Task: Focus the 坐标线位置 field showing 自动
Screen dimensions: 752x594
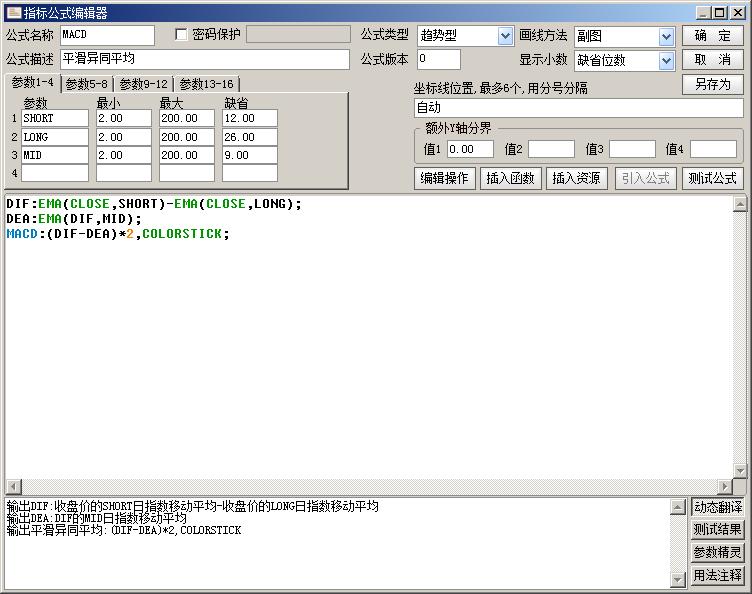Action: point(578,108)
